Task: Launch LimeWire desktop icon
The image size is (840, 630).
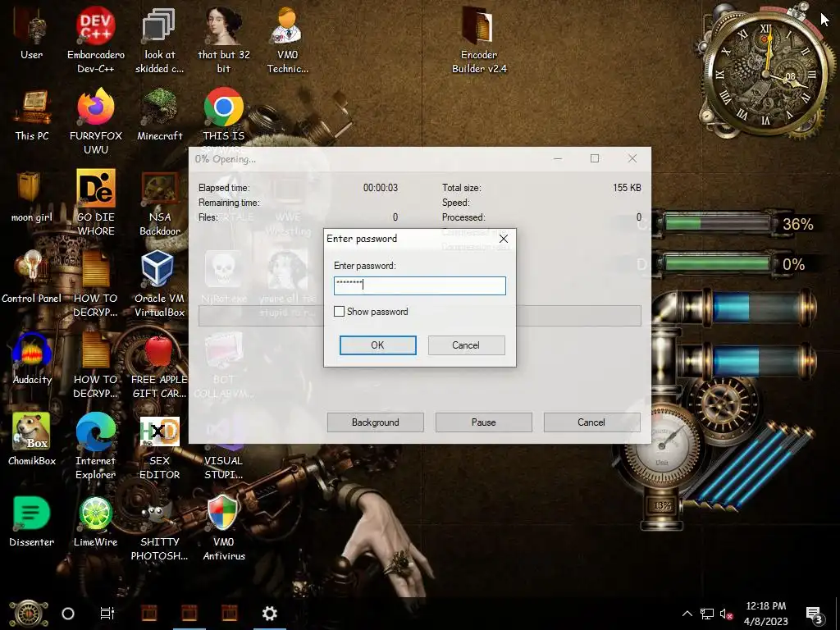Action: pyautogui.click(x=95, y=521)
